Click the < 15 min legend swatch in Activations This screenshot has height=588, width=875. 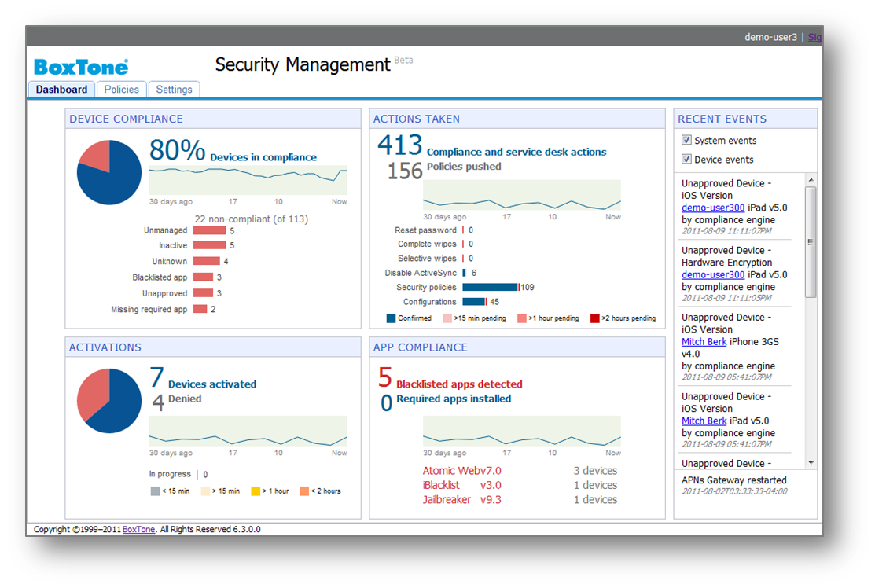click(155, 491)
